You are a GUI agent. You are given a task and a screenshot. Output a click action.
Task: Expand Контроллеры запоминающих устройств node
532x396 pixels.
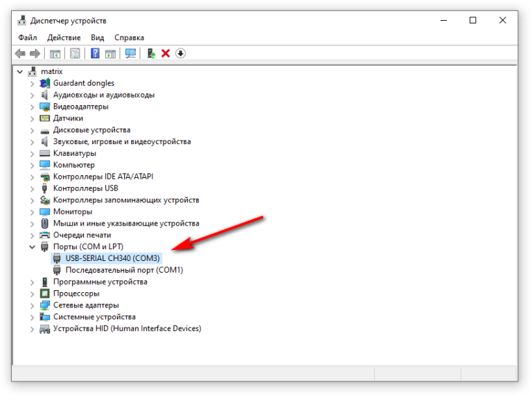pyautogui.click(x=33, y=200)
